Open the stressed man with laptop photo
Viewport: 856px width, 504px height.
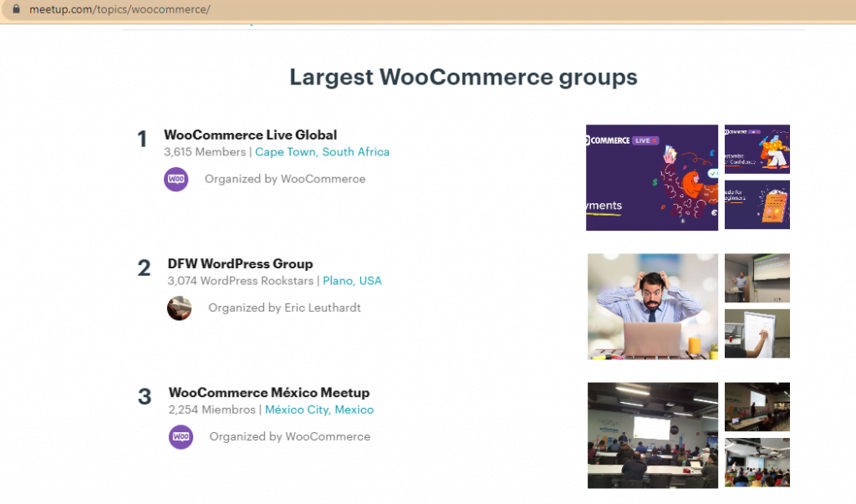pyautogui.click(x=653, y=307)
